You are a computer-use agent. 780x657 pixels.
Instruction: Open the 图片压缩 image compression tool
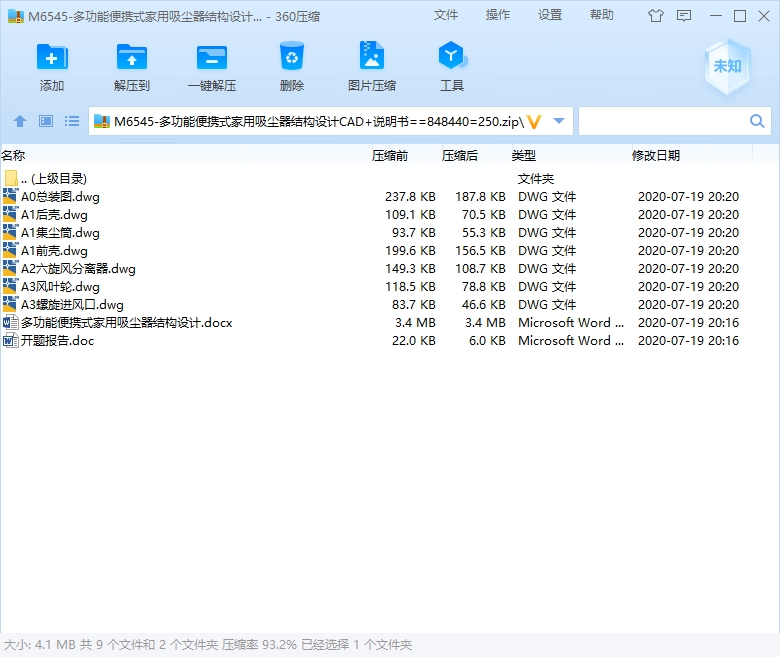[x=372, y=55]
